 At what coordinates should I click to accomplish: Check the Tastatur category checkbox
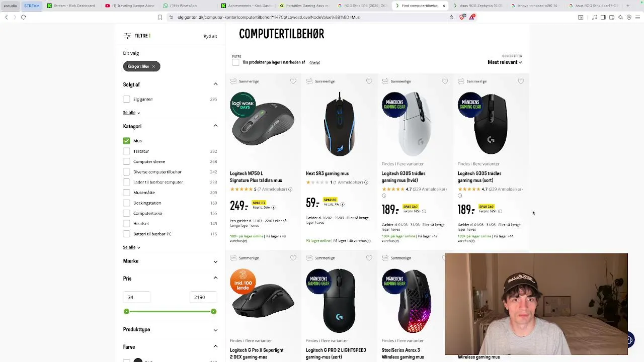[x=126, y=151]
